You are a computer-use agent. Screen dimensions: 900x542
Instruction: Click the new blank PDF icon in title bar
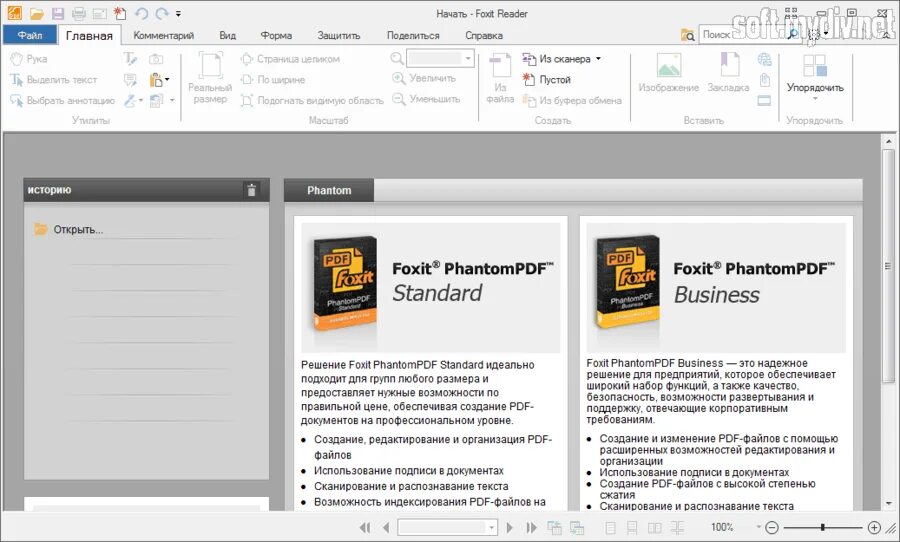(120, 13)
